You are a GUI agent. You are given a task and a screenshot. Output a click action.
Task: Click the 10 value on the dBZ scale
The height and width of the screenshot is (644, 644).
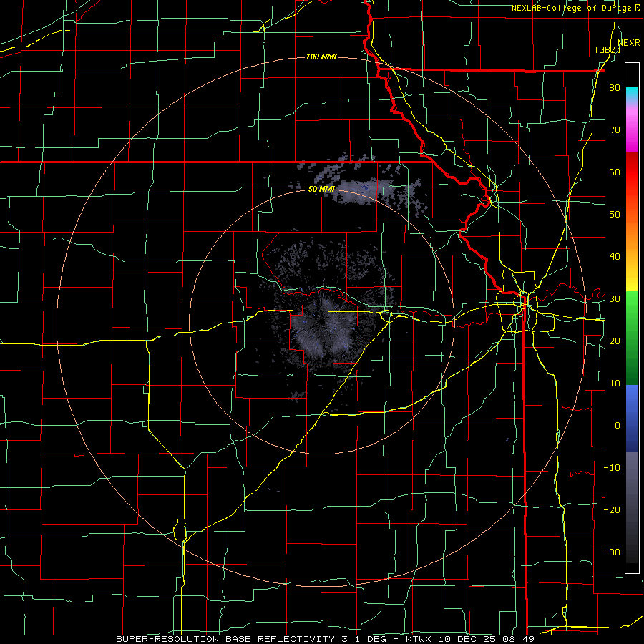(x=615, y=384)
